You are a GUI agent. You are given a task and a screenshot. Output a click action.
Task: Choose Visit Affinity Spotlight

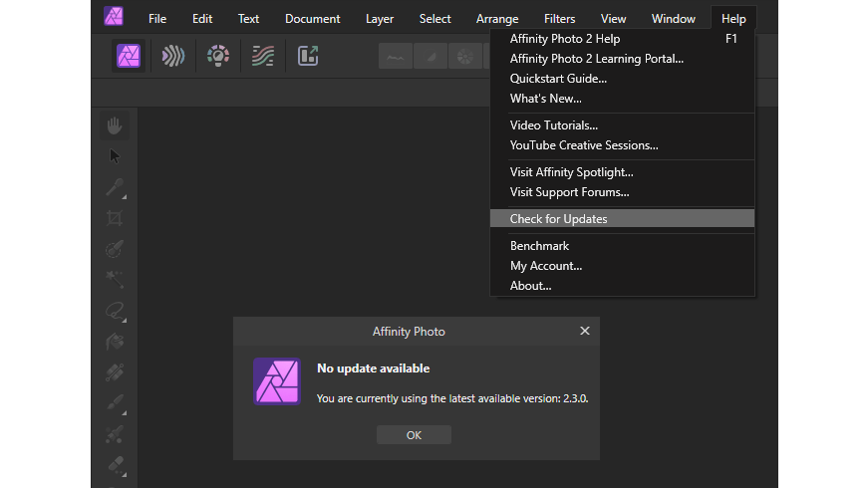622,172
